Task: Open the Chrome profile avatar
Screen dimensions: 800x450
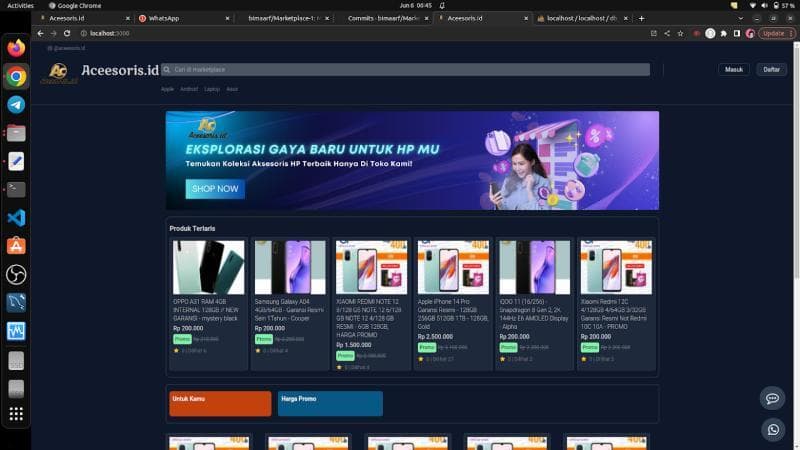Action: click(x=750, y=33)
